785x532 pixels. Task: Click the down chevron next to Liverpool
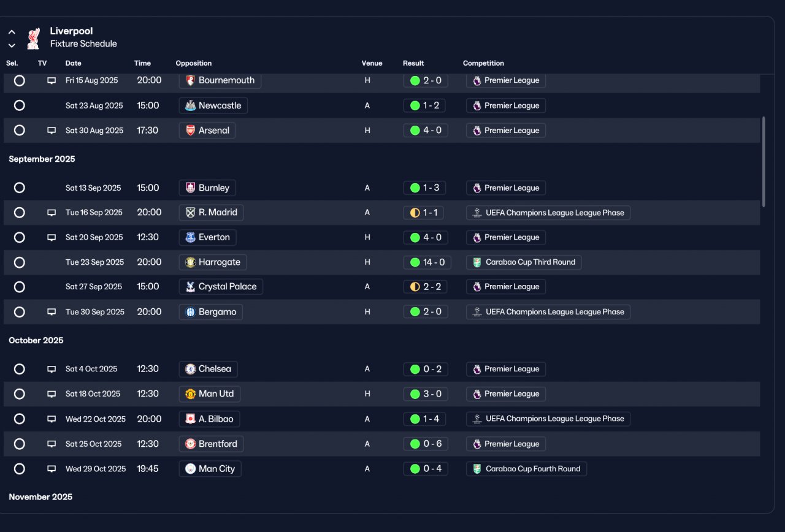click(x=12, y=45)
